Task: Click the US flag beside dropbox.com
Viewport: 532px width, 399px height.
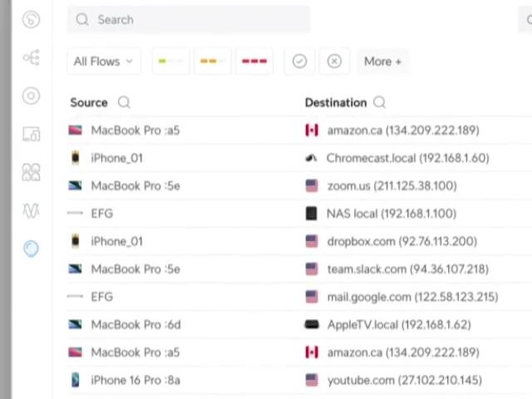Action: click(312, 241)
